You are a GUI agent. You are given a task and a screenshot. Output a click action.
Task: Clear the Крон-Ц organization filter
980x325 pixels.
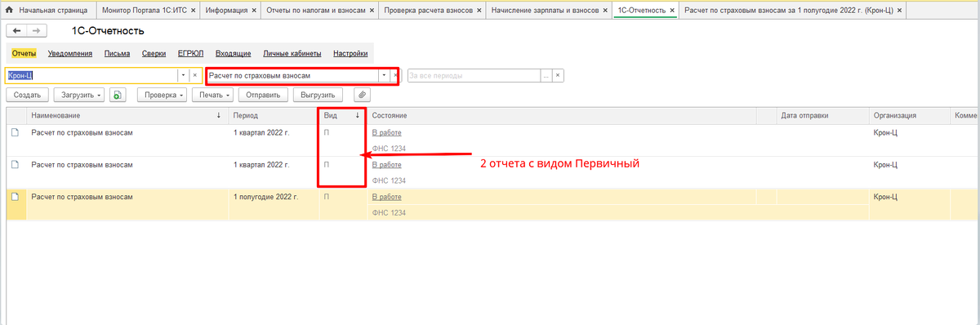pyautogui.click(x=195, y=75)
